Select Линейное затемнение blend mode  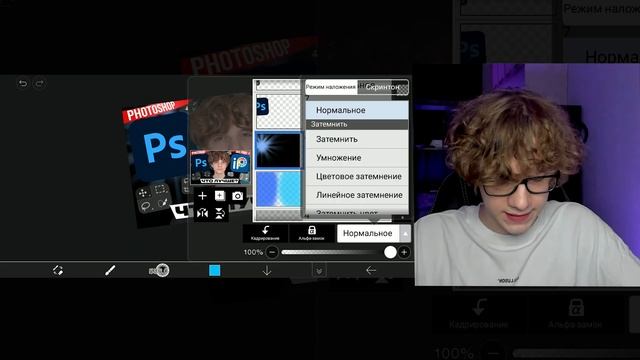[357, 195]
